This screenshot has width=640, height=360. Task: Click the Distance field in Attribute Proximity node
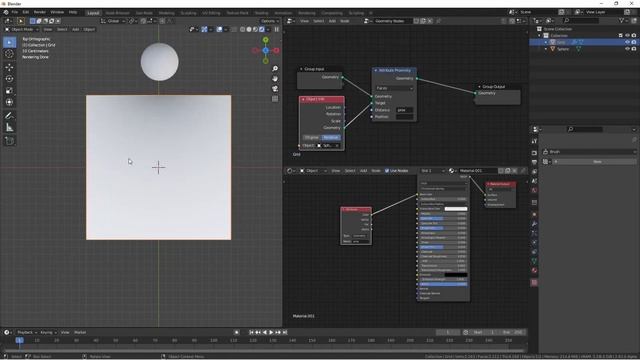tap(405, 110)
